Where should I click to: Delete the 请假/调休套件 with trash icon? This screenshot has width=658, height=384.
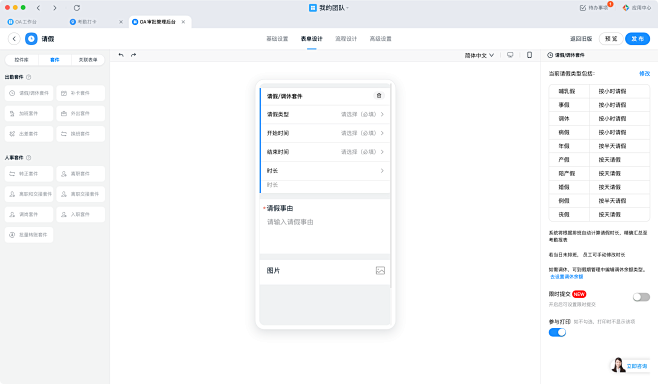point(379,96)
